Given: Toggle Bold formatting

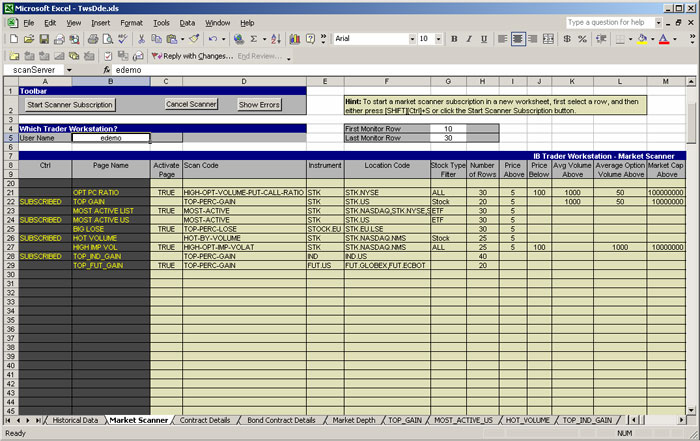Looking at the screenshot, I should (454, 39).
